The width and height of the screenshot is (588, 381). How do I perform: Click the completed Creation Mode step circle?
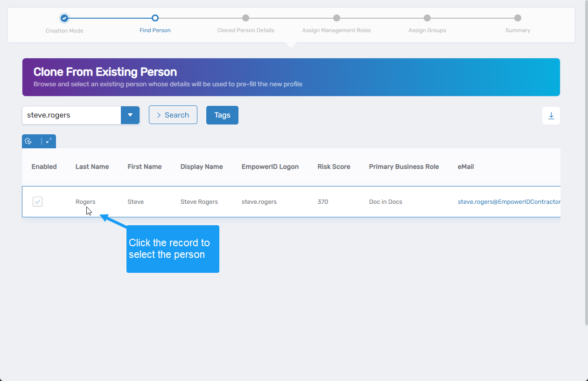[64, 18]
